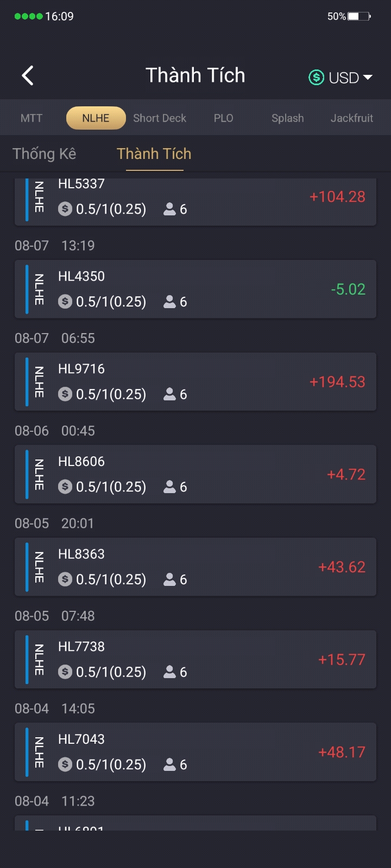
Task: Tap the dollar chip icon on HL7738
Action: pos(65,672)
